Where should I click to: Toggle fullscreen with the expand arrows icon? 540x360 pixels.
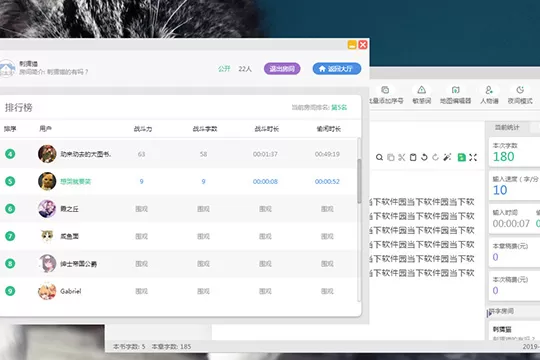tap(473, 157)
